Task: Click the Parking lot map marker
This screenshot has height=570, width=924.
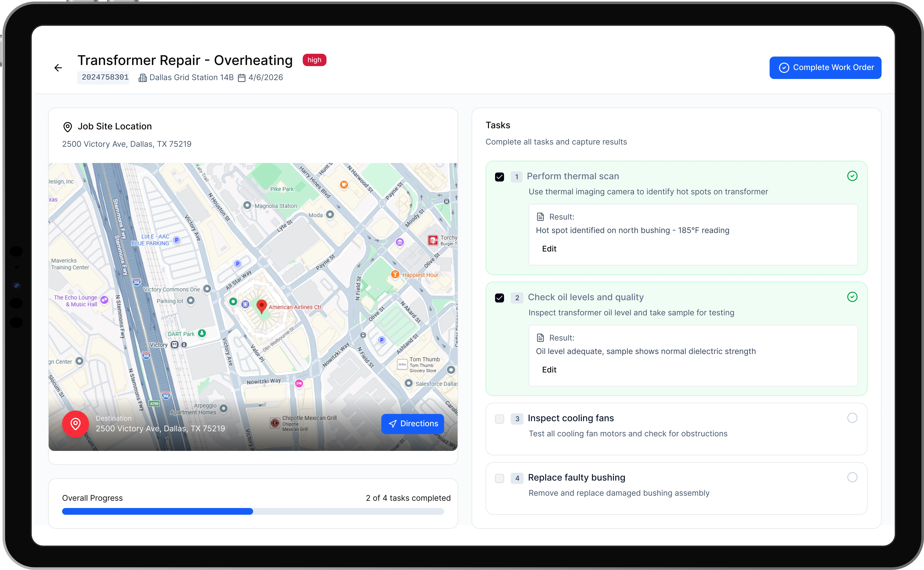Action: (191, 300)
